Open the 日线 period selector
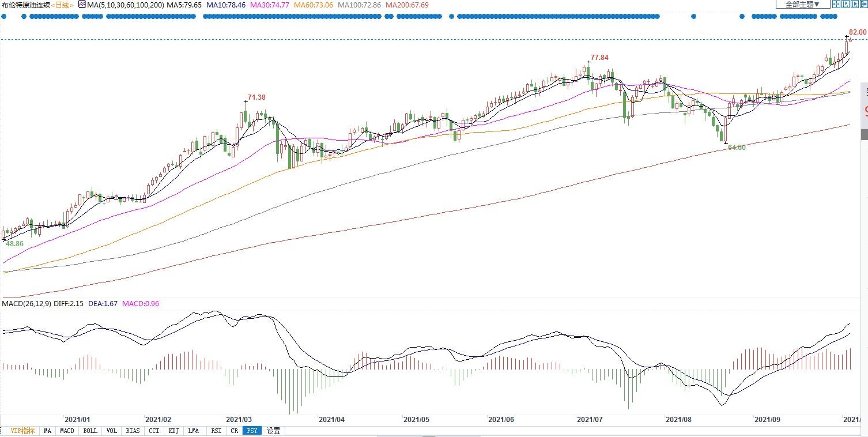868x437 pixels. [x=63, y=5]
